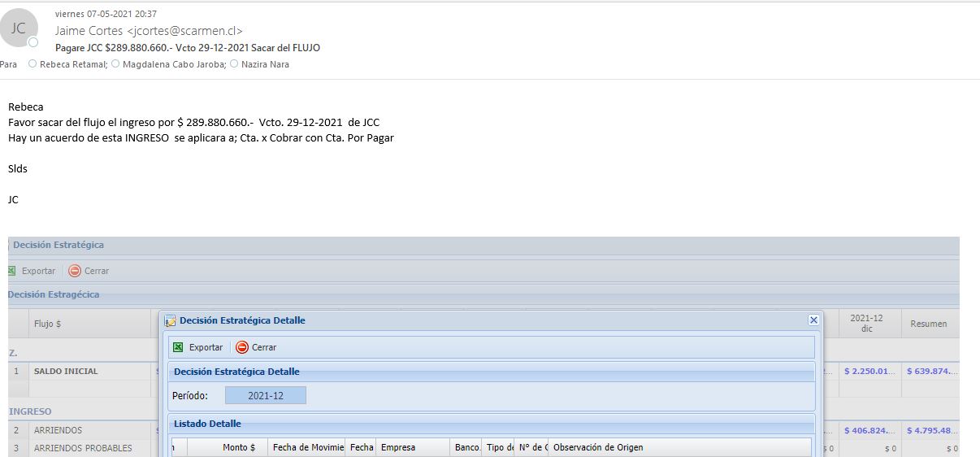Select the presence circle beside Nazira Nara

(235, 64)
